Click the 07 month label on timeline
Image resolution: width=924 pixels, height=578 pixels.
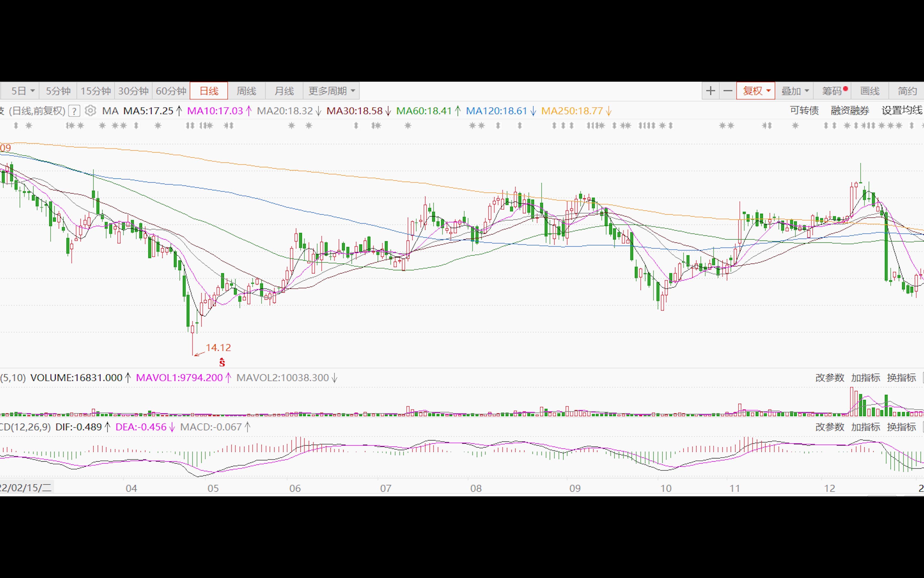(386, 488)
